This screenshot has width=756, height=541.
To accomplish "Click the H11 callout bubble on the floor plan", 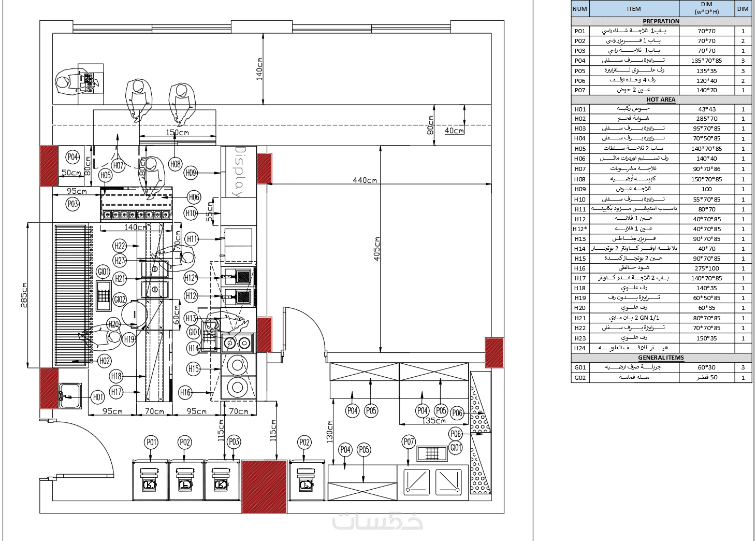I will [x=192, y=239].
